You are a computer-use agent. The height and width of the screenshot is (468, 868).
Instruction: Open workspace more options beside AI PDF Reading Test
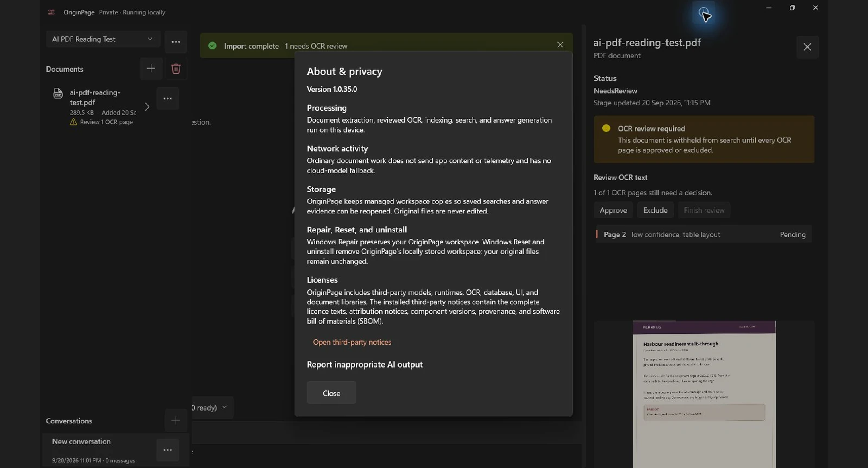pos(176,42)
